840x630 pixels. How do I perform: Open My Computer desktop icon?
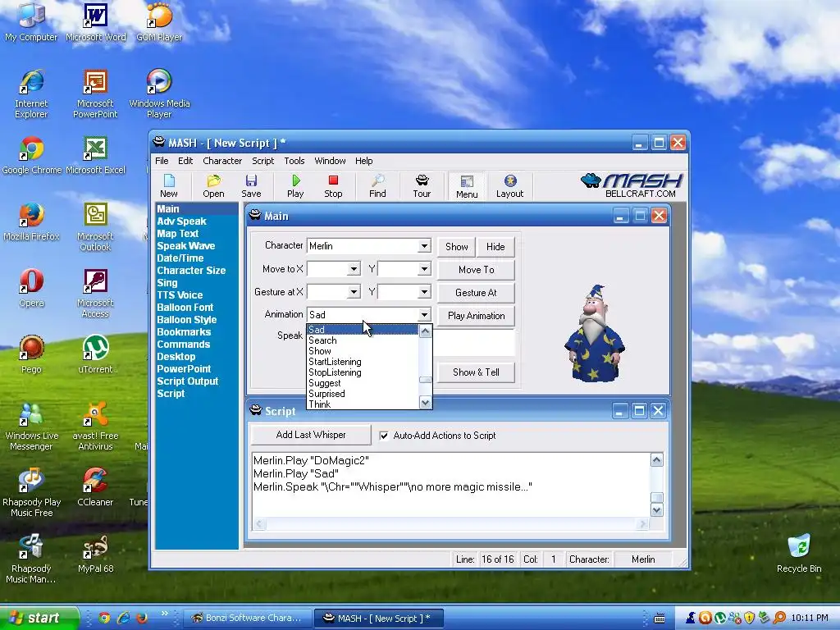tap(31, 22)
